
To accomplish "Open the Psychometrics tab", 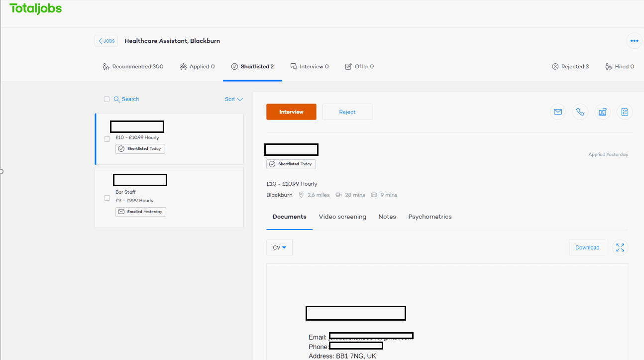I will [x=429, y=217].
